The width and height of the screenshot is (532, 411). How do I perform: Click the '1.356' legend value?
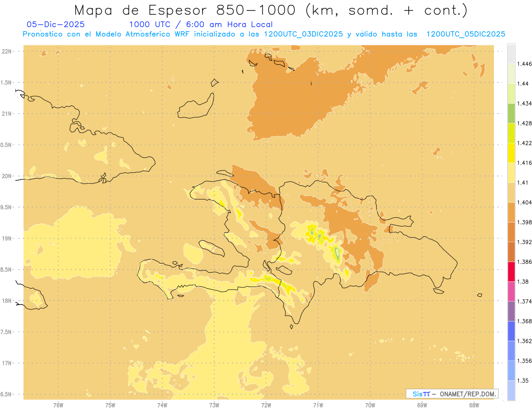(525, 361)
